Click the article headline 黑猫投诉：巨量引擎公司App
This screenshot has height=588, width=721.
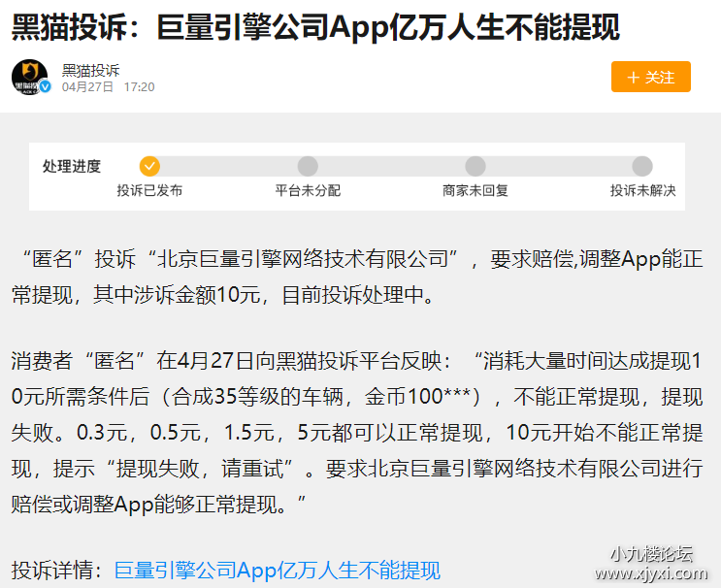pyautogui.click(x=315, y=27)
